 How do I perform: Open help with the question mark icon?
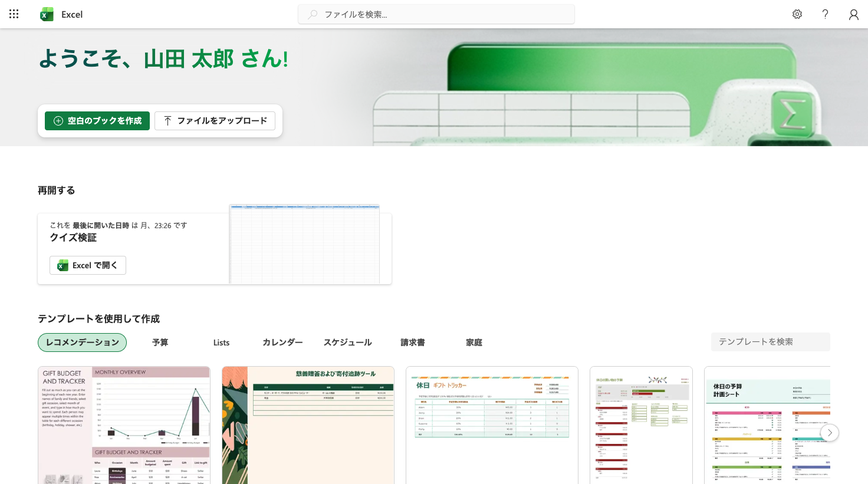pyautogui.click(x=825, y=14)
